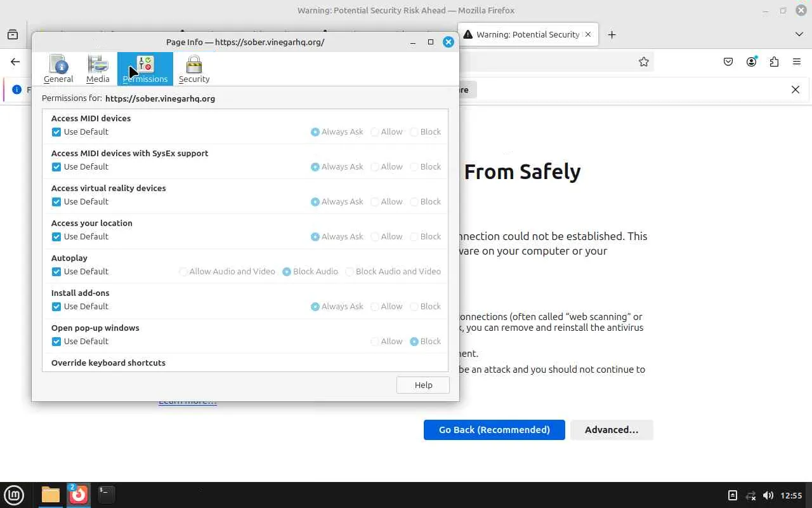Click Go Back (Recommended) button
812x508 pixels.
pyautogui.click(x=494, y=430)
